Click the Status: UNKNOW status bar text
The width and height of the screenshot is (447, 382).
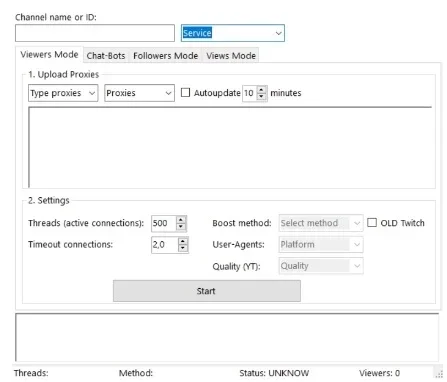(274, 373)
